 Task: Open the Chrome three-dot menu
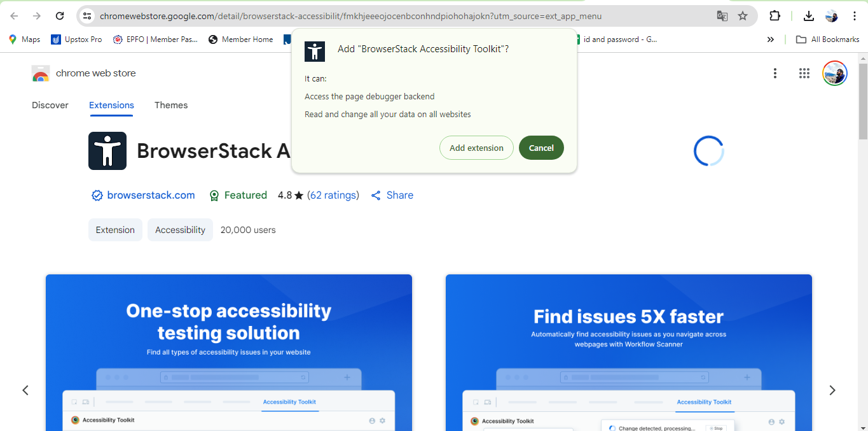pos(855,16)
